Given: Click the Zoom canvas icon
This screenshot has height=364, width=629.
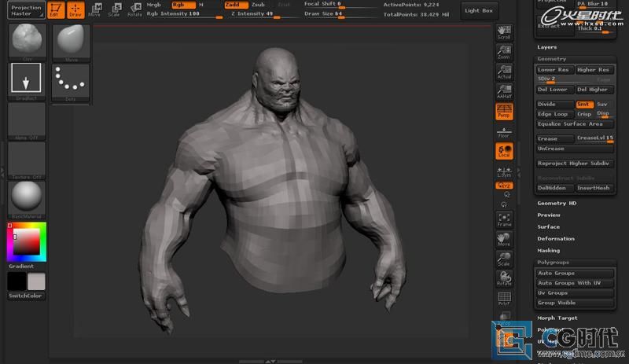Looking at the screenshot, I should (x=504, y=52).
